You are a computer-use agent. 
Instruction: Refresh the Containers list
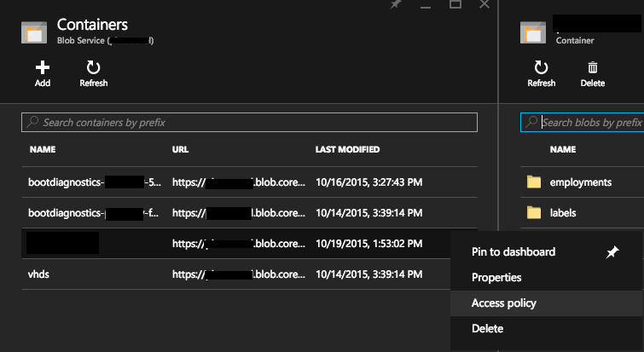[x=93, y=66]
